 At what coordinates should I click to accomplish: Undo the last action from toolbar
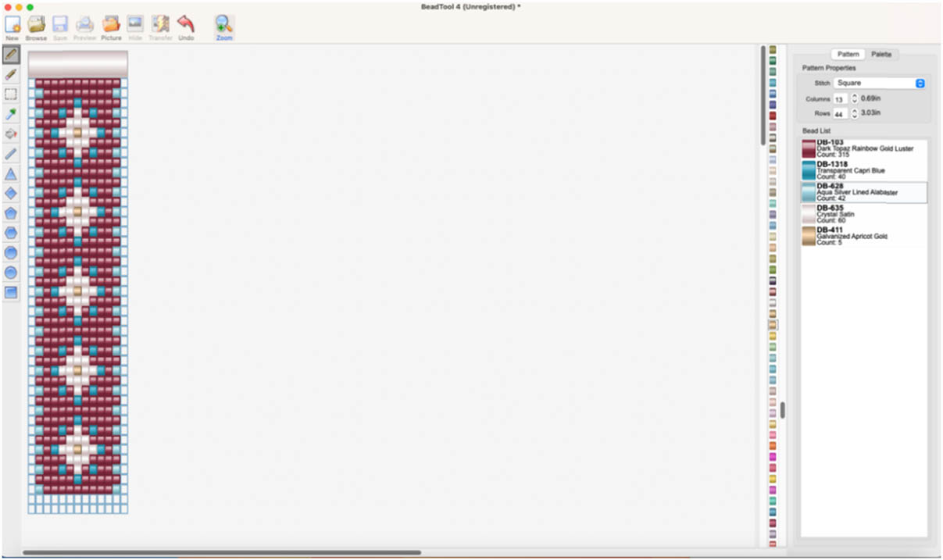click(186, 27)
